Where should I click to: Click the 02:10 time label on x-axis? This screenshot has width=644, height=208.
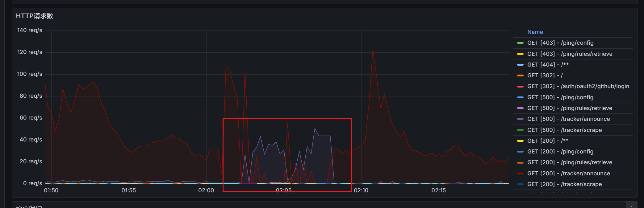(361, 190)
